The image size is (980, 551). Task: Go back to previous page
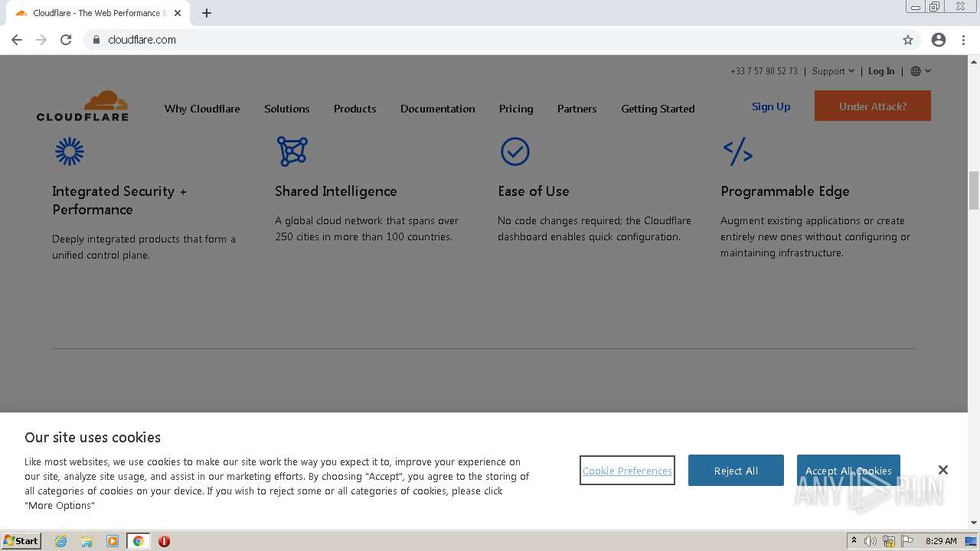[x=17, y=40]
